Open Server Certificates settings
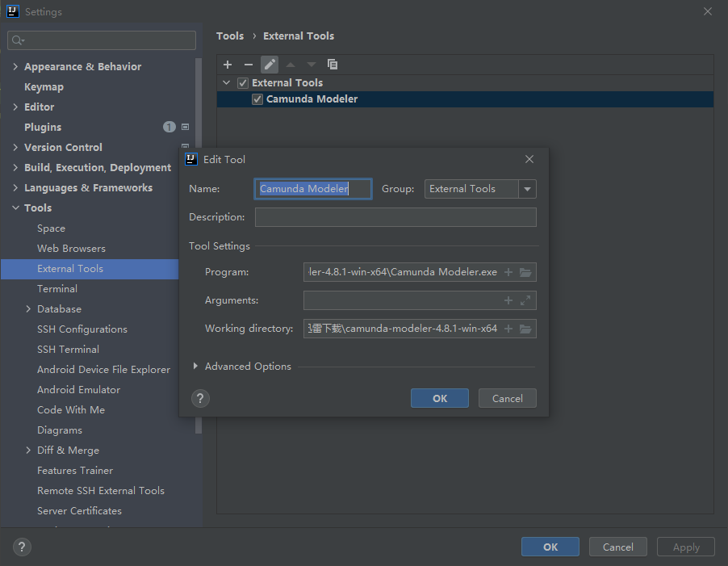 point(79,511)
